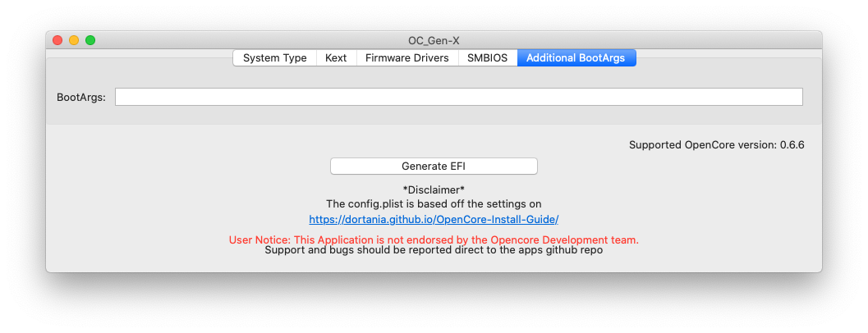Click the Supported OpenCore version 0.6.6 text
The image size is (868, 333).
[x=716, y=145]
